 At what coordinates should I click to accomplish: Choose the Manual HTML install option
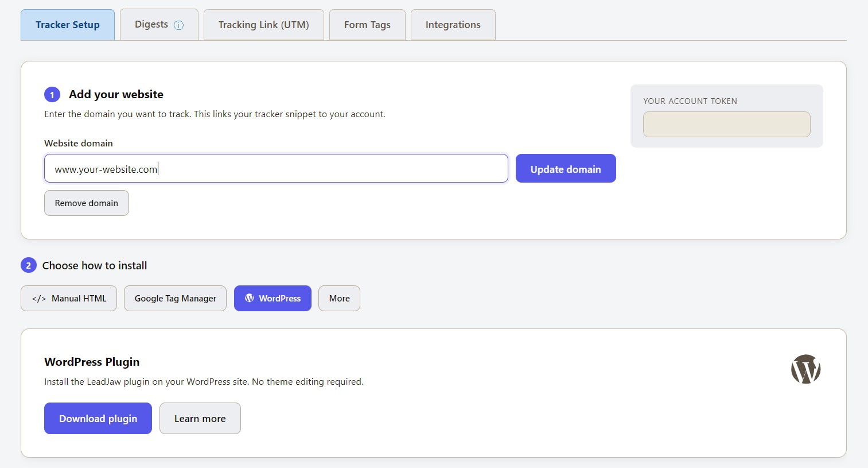tap(69, 299)
